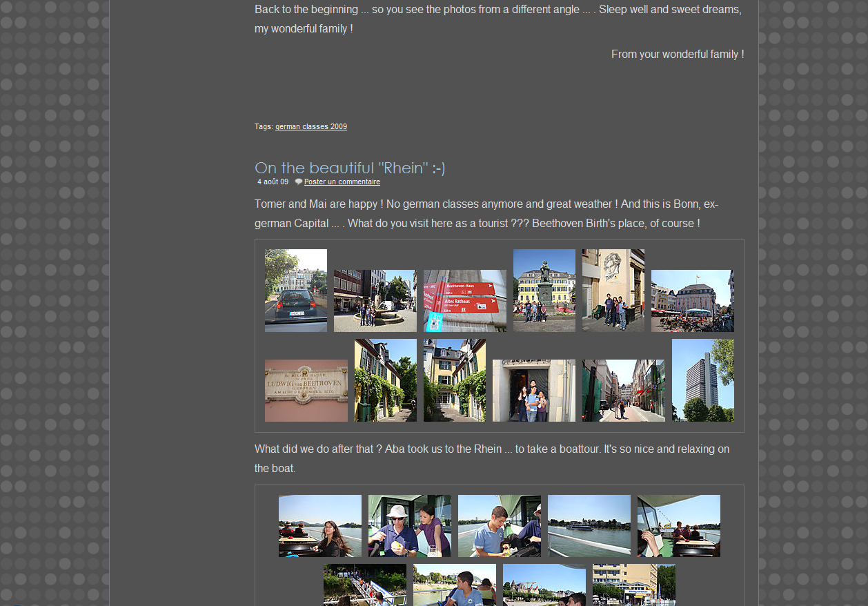The height and width of the screenshot is (606, 868).
Task: View the shopping street photo thumbnail
Action: click(623, 391)
